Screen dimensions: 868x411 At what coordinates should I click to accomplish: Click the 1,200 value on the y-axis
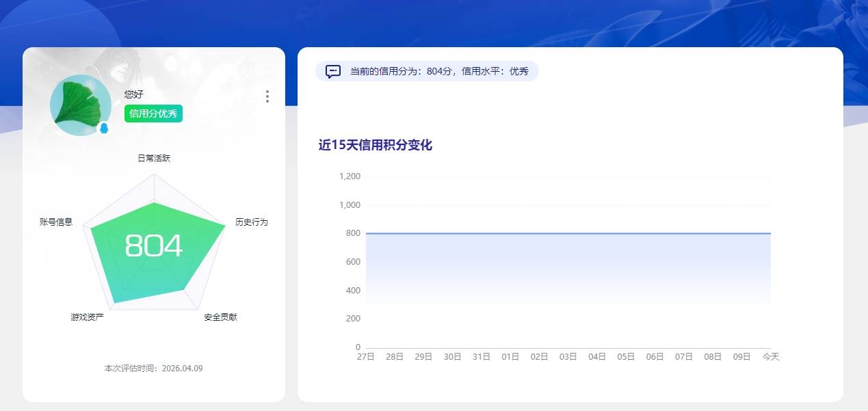351,176
